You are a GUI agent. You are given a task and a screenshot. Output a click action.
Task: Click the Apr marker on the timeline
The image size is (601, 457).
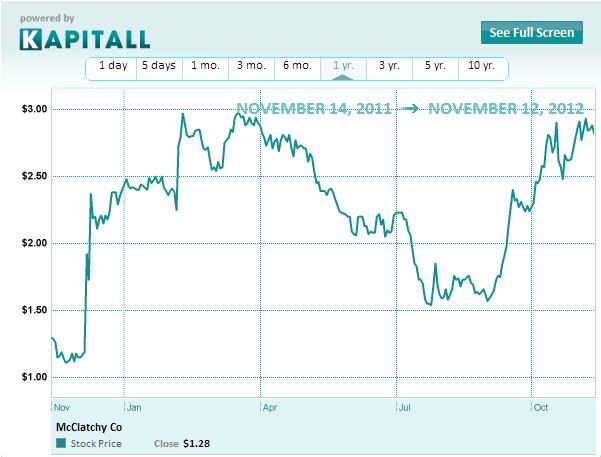(x=268, y=408)
